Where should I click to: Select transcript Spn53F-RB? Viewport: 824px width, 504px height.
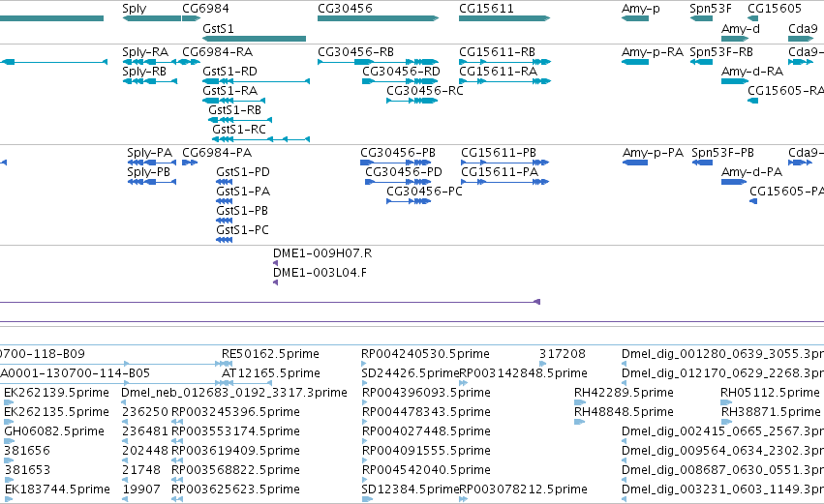(x=702, y=62)
